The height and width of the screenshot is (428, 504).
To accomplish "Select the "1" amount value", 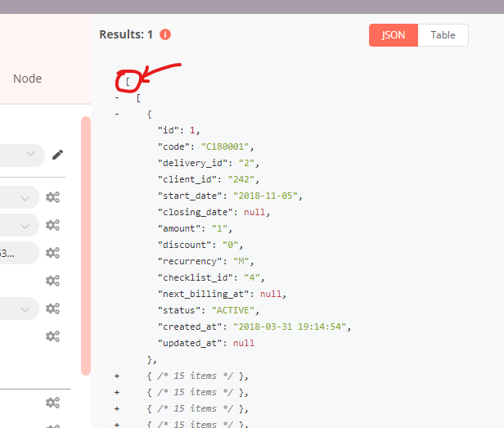I will [219, 228].
